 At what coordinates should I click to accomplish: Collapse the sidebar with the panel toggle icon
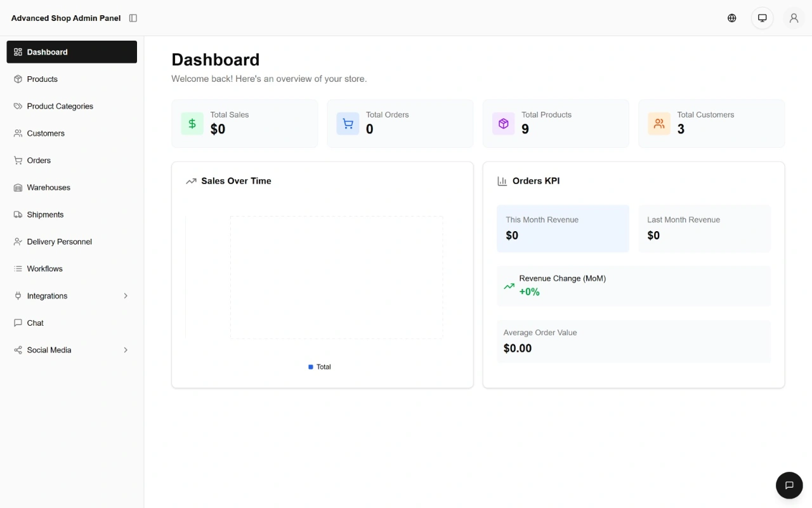133,18
